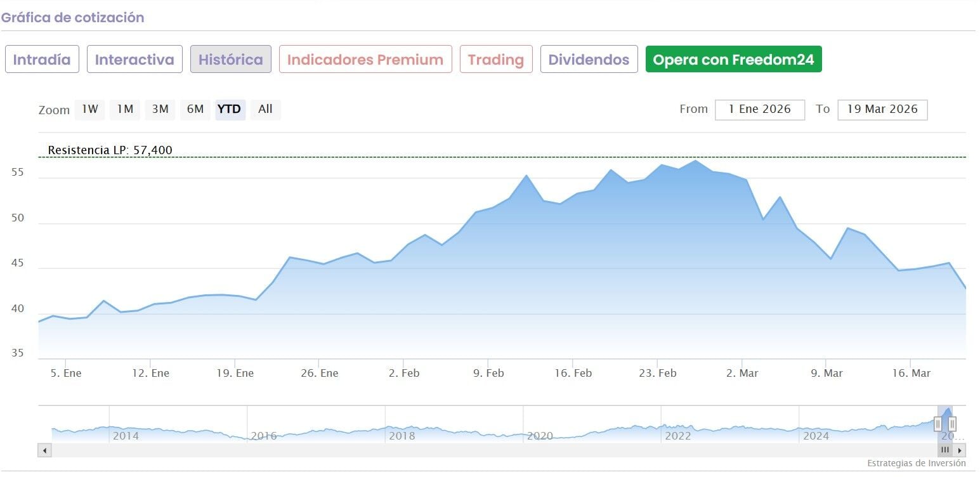Viewport: 980px width, 484px height.
Task: Go to the Trading tab
Action: 496,60
